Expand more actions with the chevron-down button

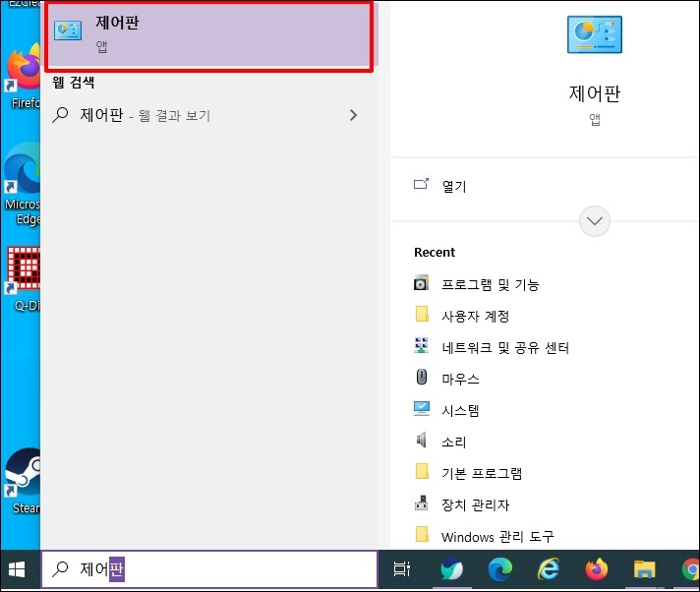(x=594, y=221)
